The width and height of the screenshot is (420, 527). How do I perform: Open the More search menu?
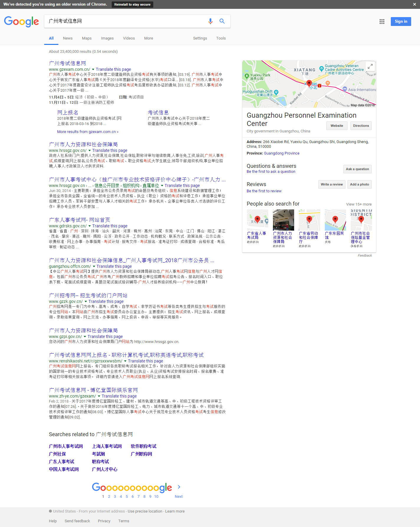[x=149, y=38]
